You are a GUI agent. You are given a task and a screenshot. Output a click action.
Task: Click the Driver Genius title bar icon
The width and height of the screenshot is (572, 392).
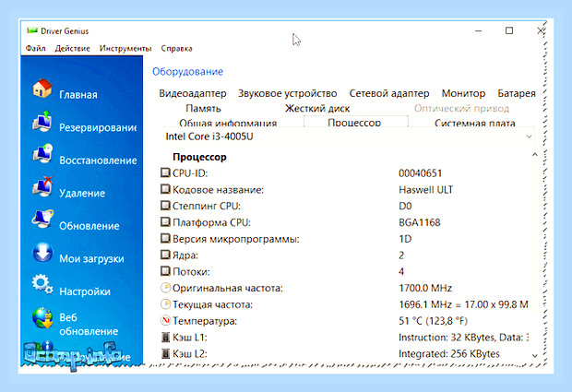click(32, 30)
